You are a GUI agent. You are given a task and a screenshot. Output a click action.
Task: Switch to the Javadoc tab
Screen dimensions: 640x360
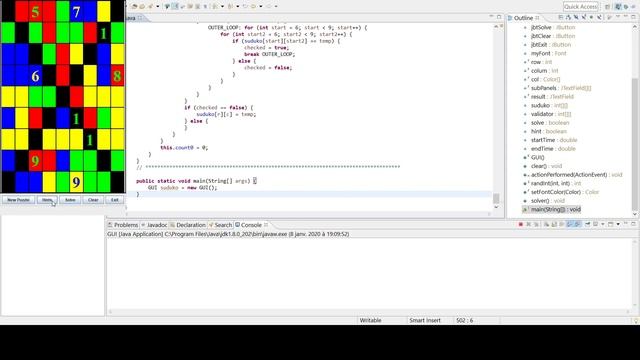tap(154, 225)
